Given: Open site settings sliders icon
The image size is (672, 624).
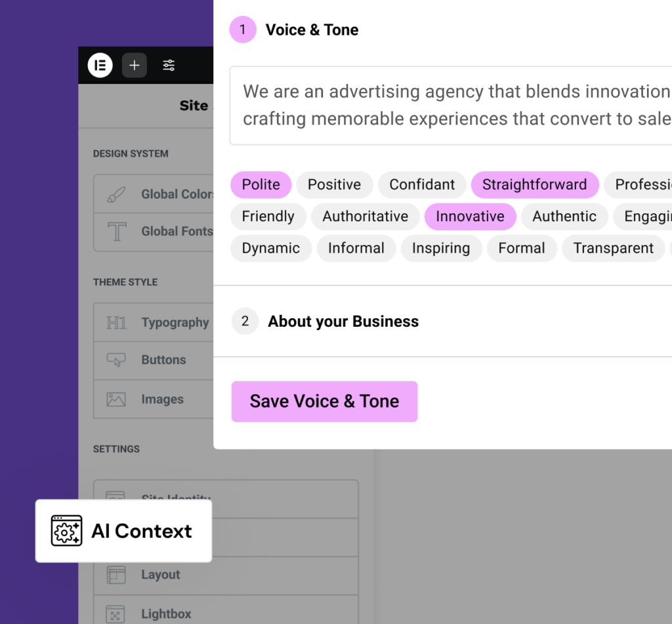Looking at the screenshot, I should (x=169, y=65).
